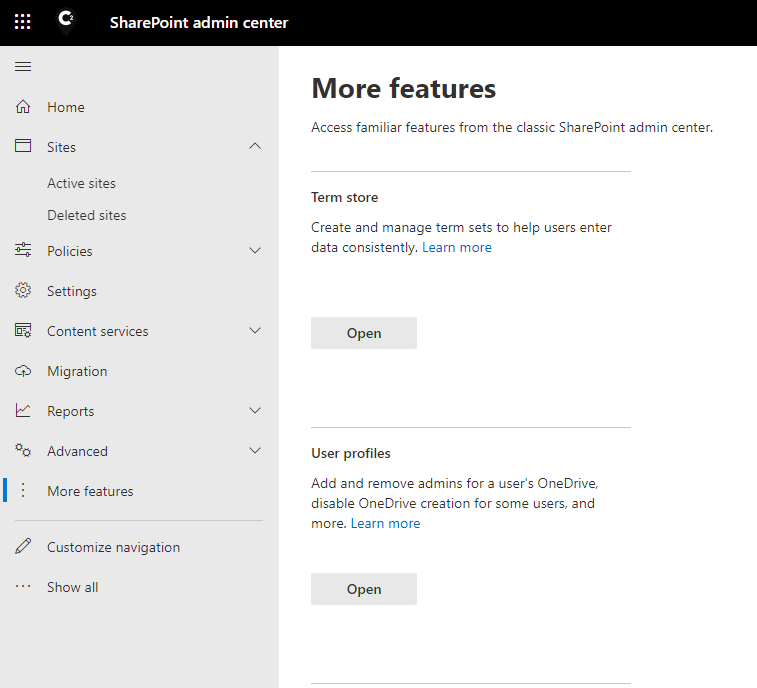
Task: Open Deleted sites page
Action: [x=86, y=215]
